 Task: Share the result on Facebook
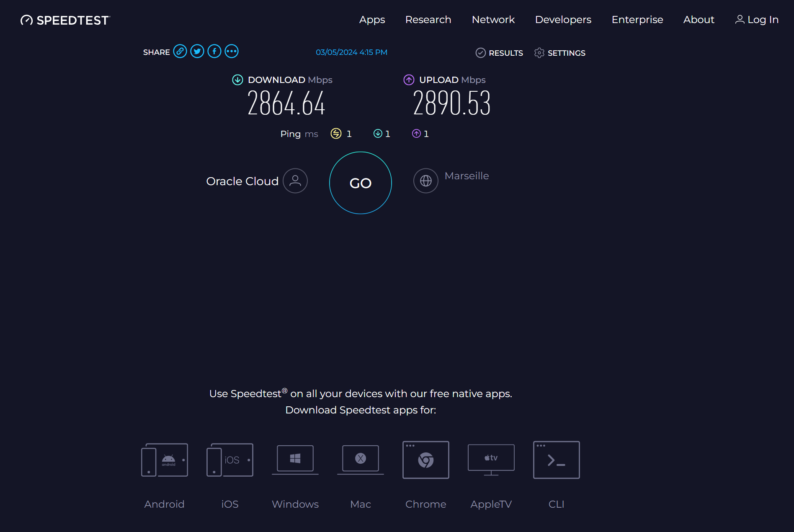pos(214,51)
